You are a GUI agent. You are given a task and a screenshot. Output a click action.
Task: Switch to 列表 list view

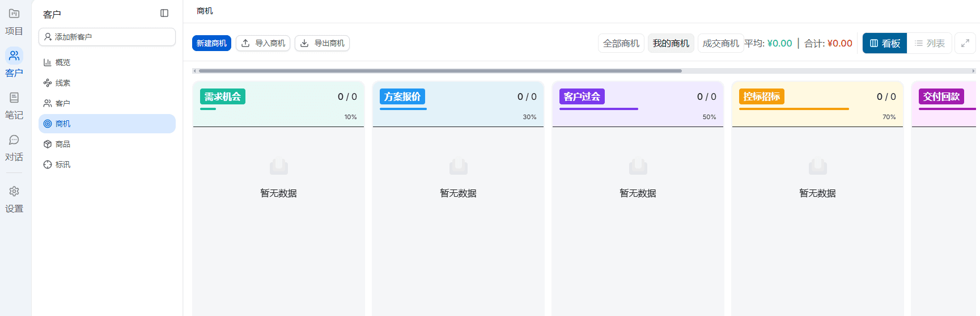tap(930, 43)
